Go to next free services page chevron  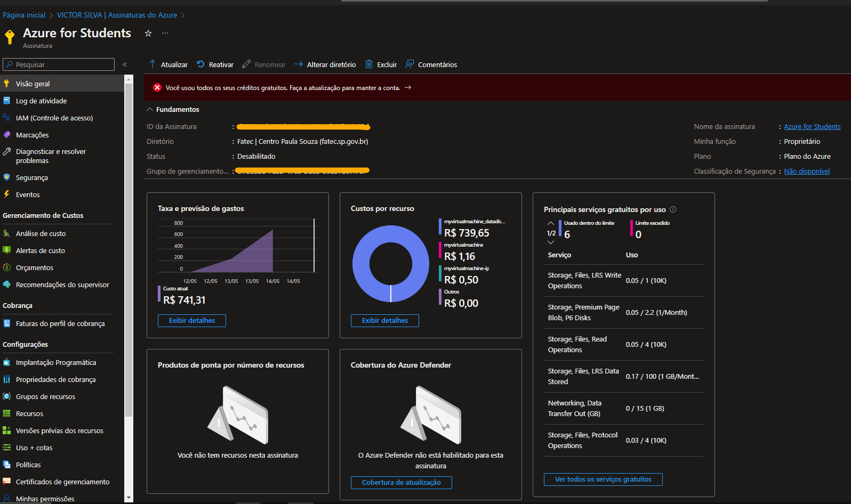coord(551,242)
